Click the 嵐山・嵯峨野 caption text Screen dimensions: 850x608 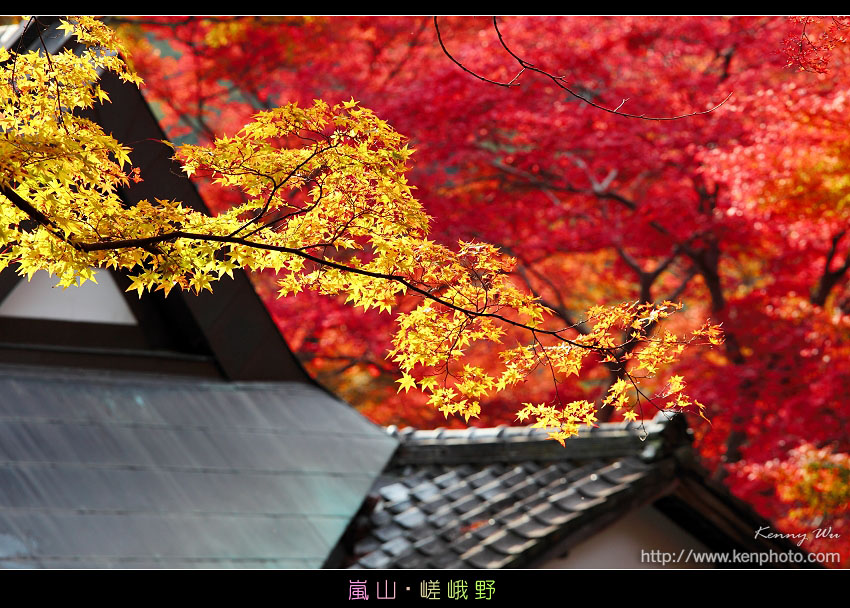(x=422, y=590)
